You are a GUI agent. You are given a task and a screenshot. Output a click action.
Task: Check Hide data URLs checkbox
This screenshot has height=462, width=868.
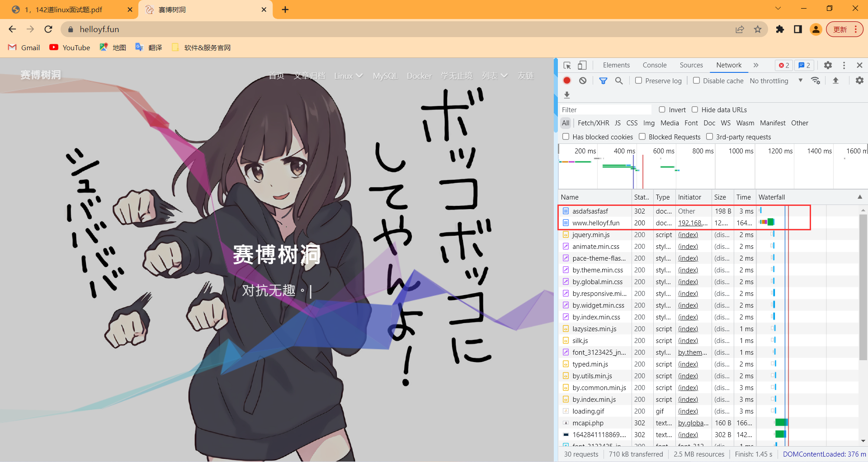pyautogui.click(x=695, y=110)
